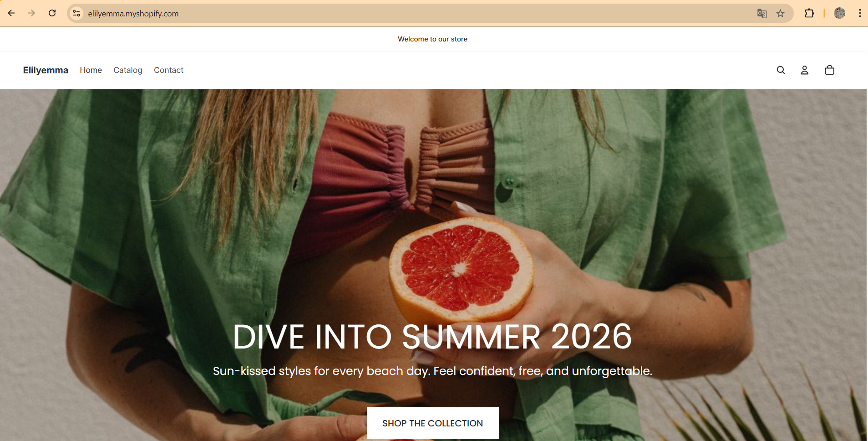Open the Google Translate icon in address bar
This screenshot has height=441, width=868.
coord(762,13)
